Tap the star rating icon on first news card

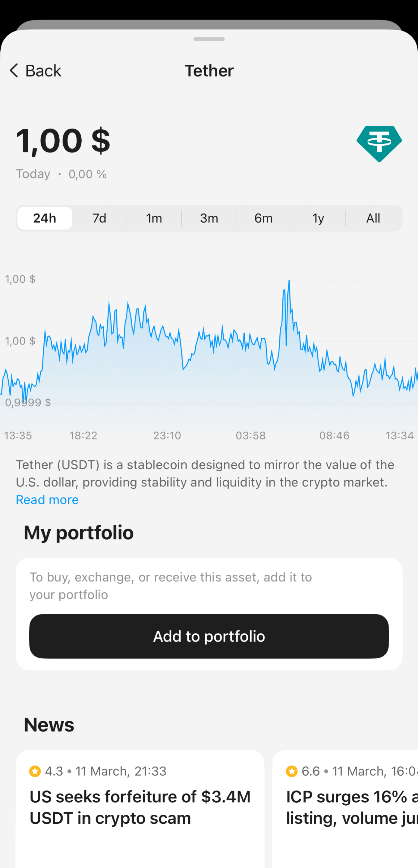[x=35, y=771]
